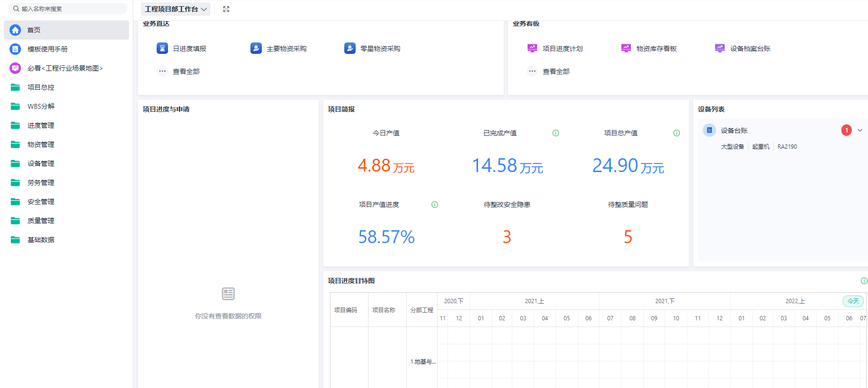Click the pending quality issue count 5
This screenshot has width=868, height=388.
[628, 237]
